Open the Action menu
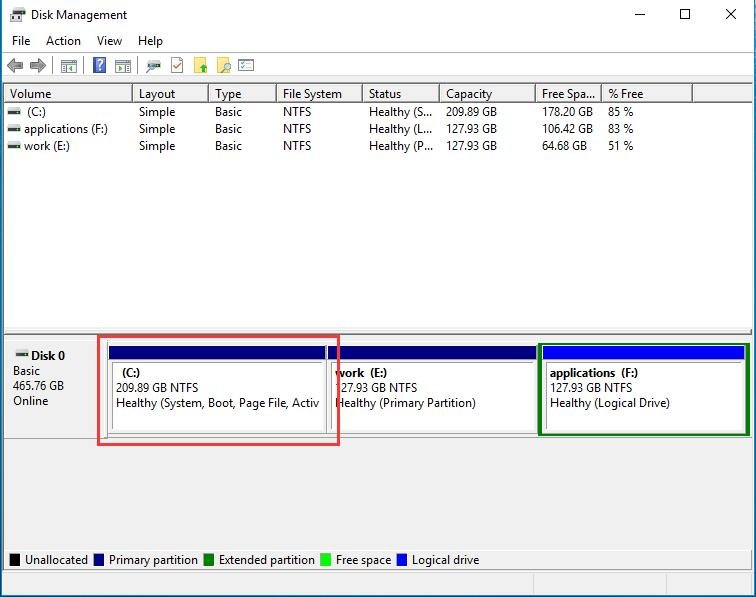 tap(63, 41)
